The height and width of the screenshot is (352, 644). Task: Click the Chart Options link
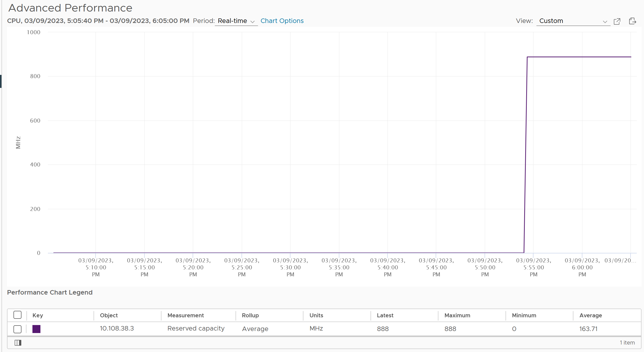coord(282,21)
